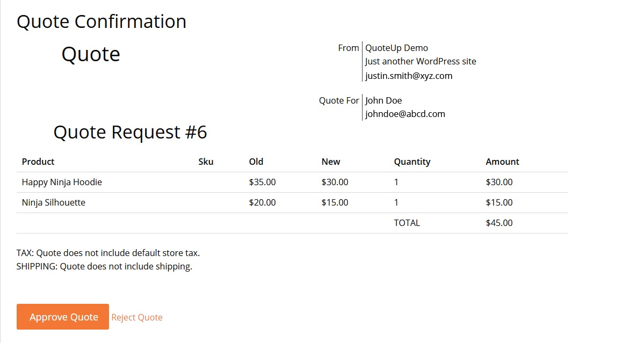Click the $35.00 old price for Hoodie
644x343 pixels.
(262, 182)
